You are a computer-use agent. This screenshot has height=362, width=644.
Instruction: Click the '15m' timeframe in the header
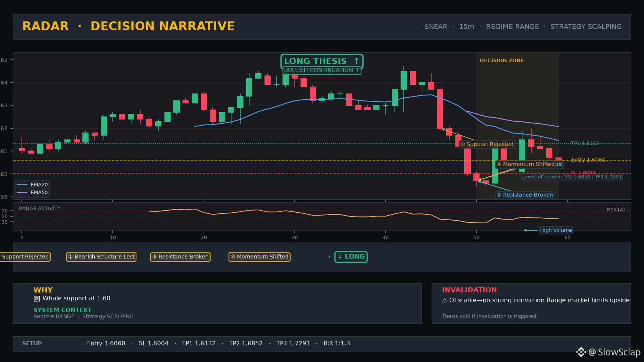pos(467,27)
